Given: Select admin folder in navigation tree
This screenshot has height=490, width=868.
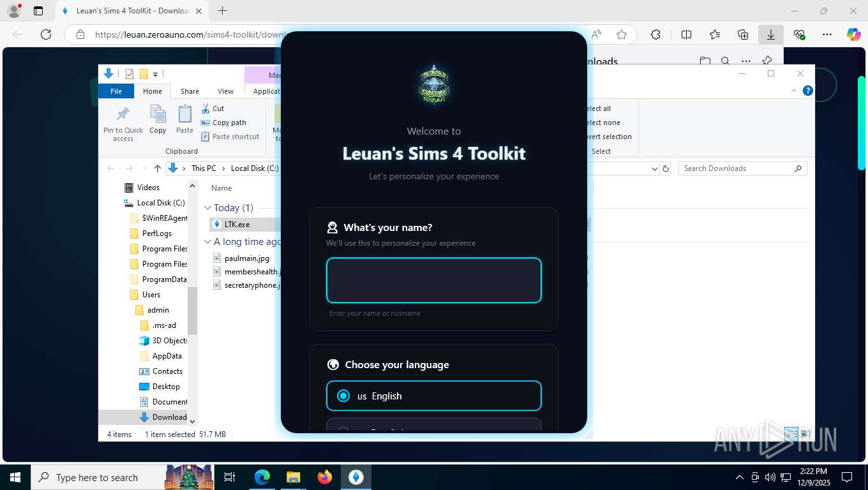Looking at the screenshot, I should (158, 310).
